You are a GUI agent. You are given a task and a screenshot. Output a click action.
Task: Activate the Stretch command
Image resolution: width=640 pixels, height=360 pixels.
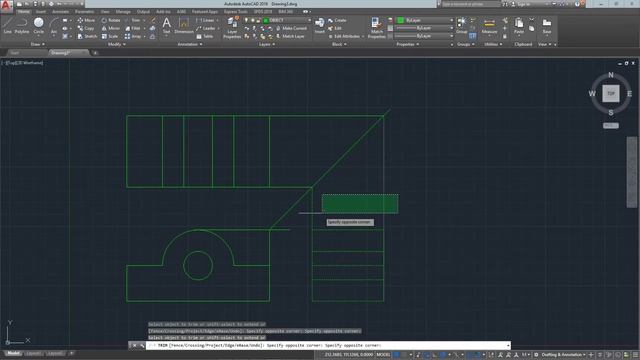[x=87, y=36]
